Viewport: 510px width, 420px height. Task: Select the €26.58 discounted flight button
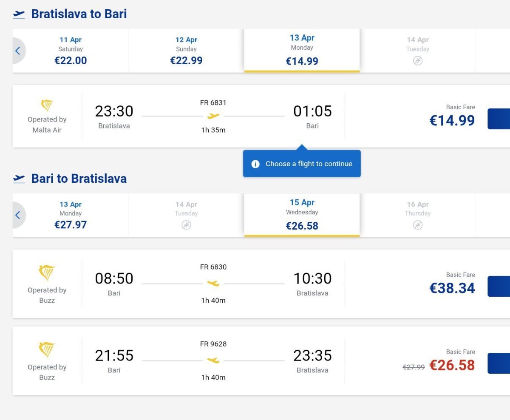499,363
